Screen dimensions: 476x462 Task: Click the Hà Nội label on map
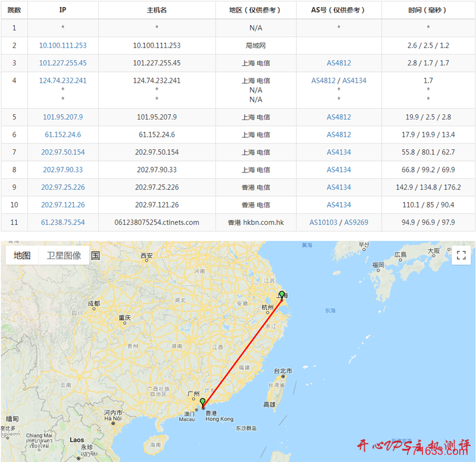(x=113, y=419)
